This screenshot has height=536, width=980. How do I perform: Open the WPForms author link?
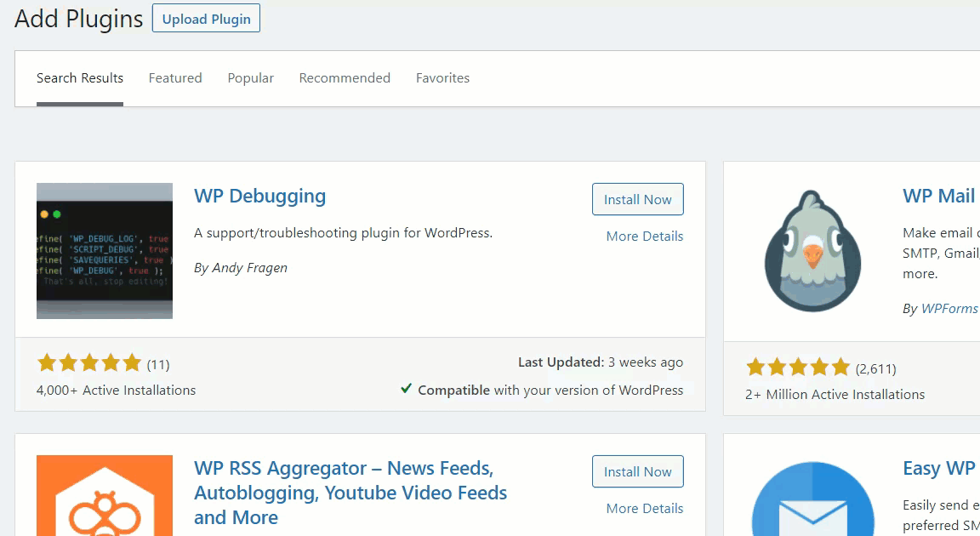pyautogui.click(x=950, y=309)
